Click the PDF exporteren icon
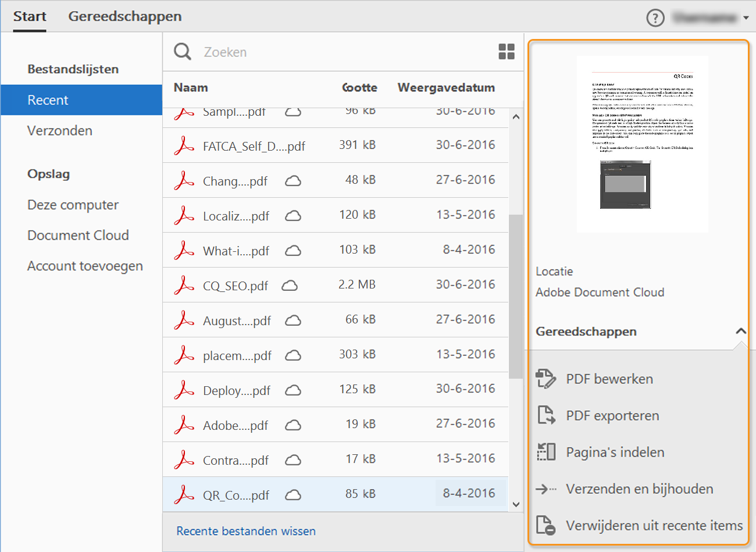Image resolution: width=756 pixels, height=552 pixels. coord(545,415)
